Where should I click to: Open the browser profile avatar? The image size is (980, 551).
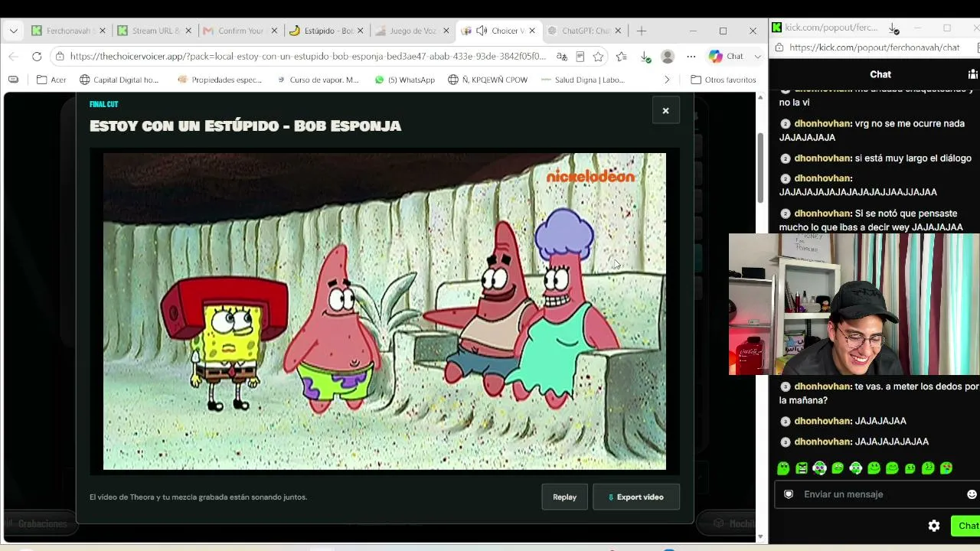coord(668,57)
